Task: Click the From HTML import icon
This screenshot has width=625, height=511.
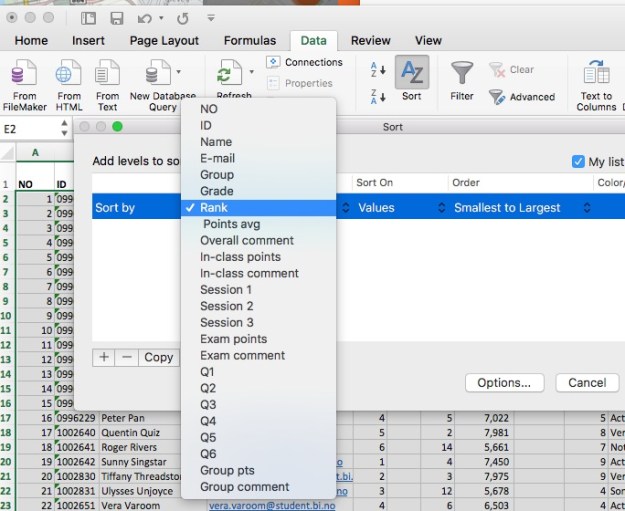Action: point(68,74)
